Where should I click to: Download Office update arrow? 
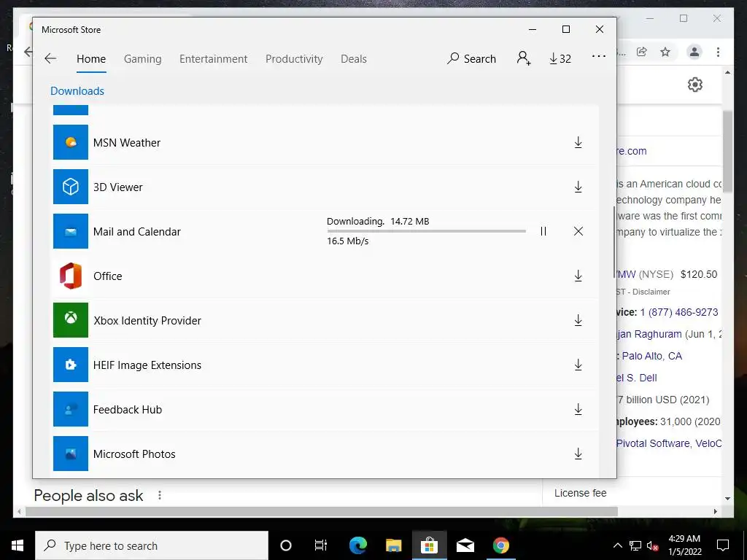tap(578, 276)
